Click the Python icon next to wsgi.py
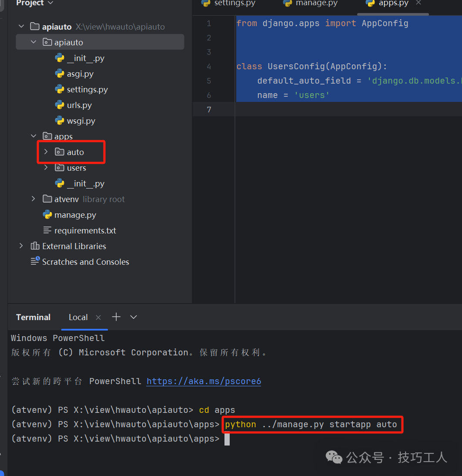This screenshot has height=476, width=462. tap(60, 121)
